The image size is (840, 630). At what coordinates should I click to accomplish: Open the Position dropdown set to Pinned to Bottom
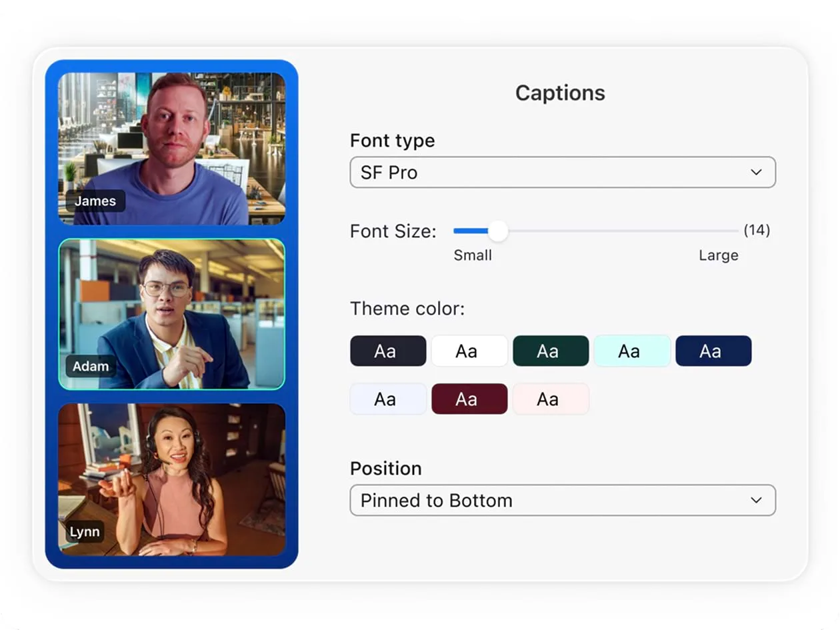(x=562, y=501)
